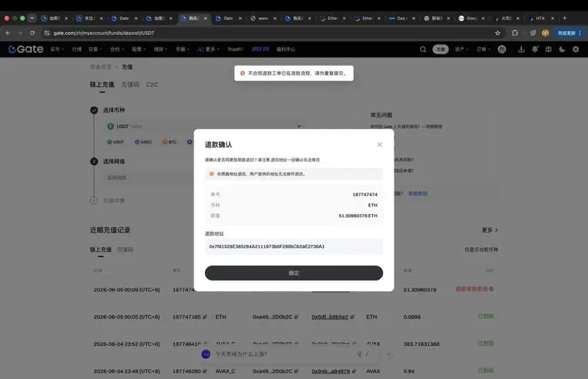Open the 资产 dropdown in header
The width and height of the screenshot is (588, 379).
[x=461, y=49]
